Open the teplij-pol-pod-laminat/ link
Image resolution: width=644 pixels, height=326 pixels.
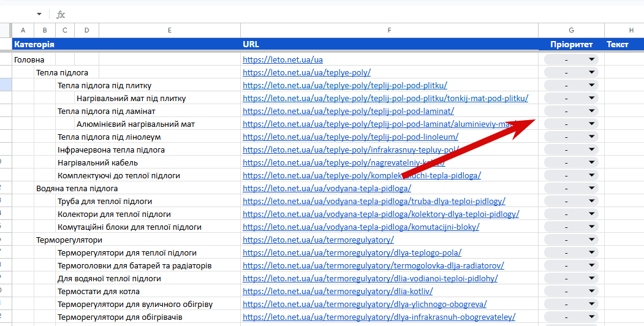pos(348,112)
